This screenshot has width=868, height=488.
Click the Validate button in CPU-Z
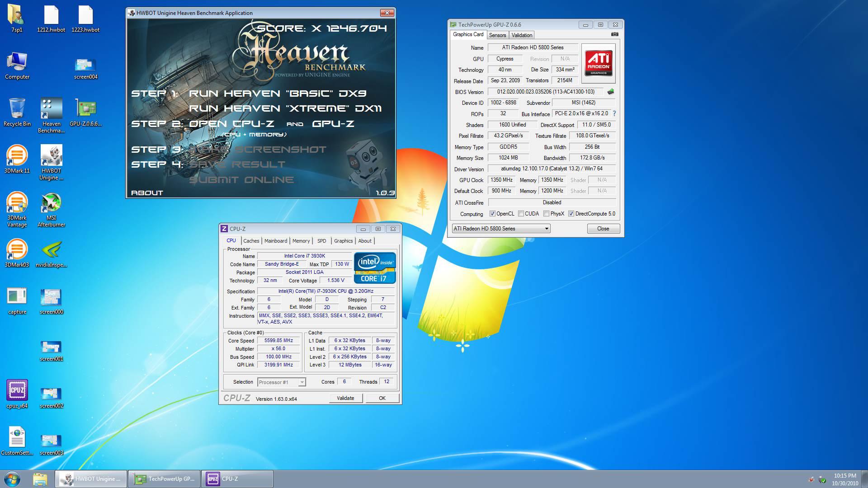[345, 398]
